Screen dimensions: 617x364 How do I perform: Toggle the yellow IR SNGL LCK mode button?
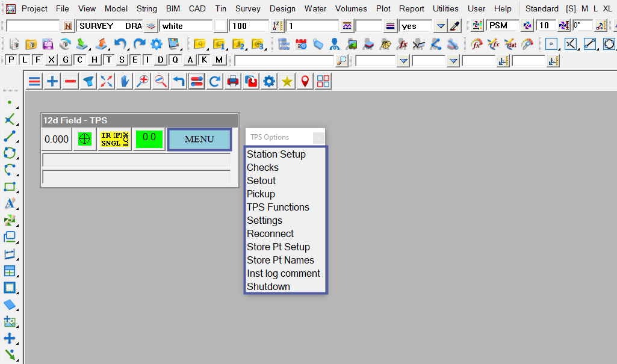tap(114, 139)
